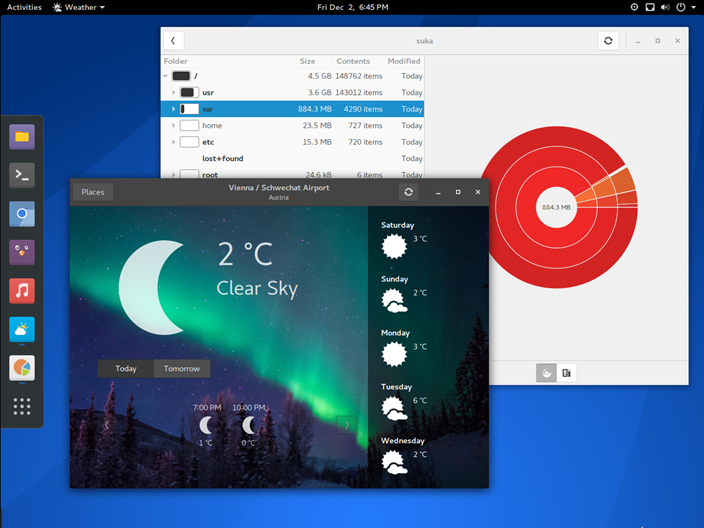Click the usage bar for var folder
The height and width of the screenshot is (528, 704).
[x=189, y=109]
